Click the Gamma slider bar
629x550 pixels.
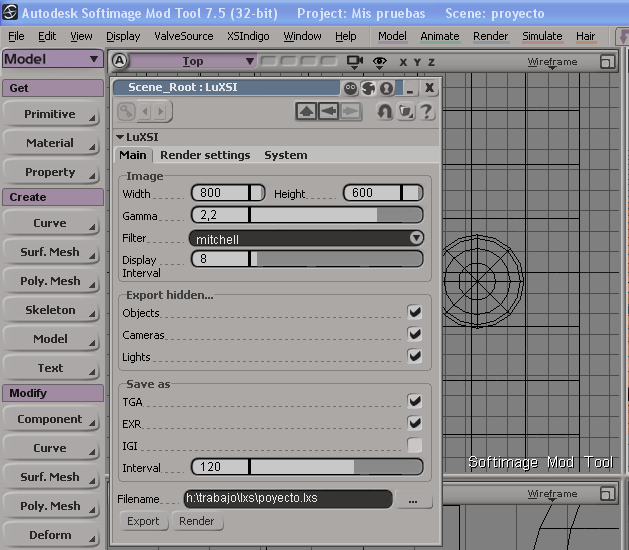(336, 215)
